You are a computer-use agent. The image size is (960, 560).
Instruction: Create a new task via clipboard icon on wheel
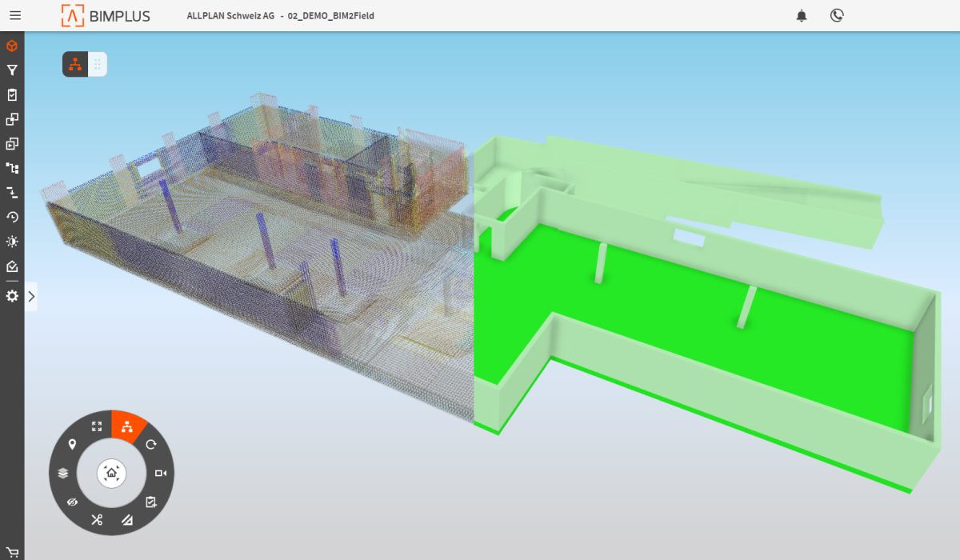(152, 501)
